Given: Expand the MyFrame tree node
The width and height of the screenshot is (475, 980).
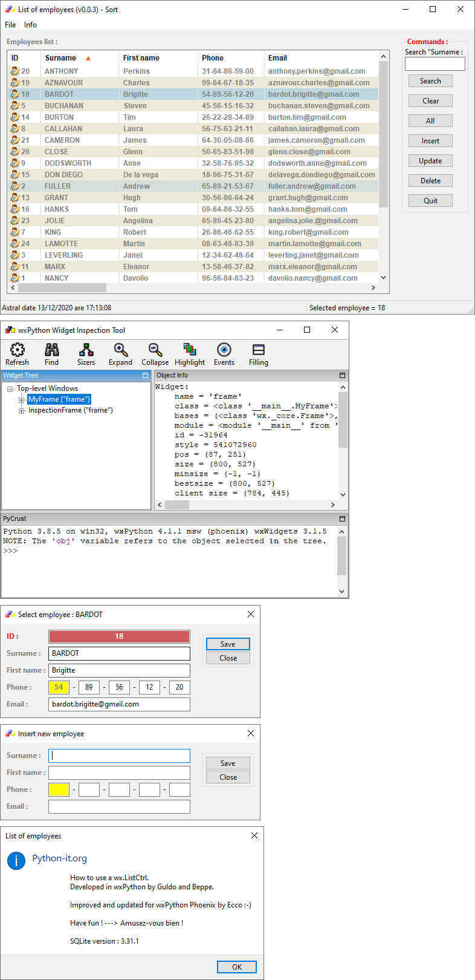Looking at the screenshot, I should tap(22, 400).
